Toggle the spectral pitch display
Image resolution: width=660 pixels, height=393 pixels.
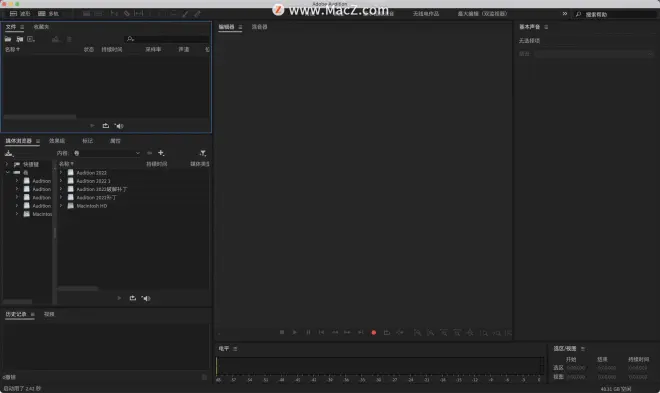coord(98,14)
